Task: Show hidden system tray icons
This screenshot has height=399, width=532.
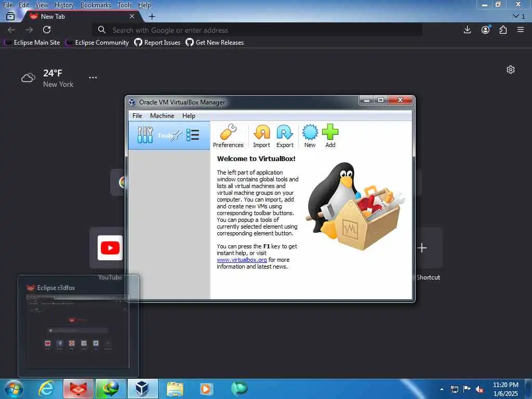Action: pos(442,389)
